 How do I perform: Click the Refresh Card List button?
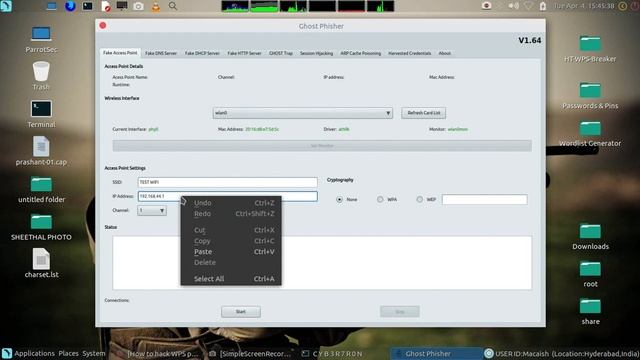tap(423, 113)
